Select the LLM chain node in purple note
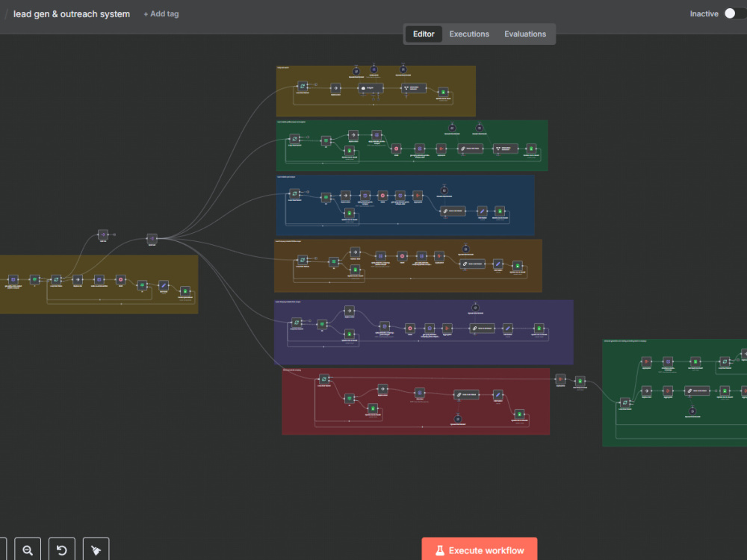 tap(482, 328)
